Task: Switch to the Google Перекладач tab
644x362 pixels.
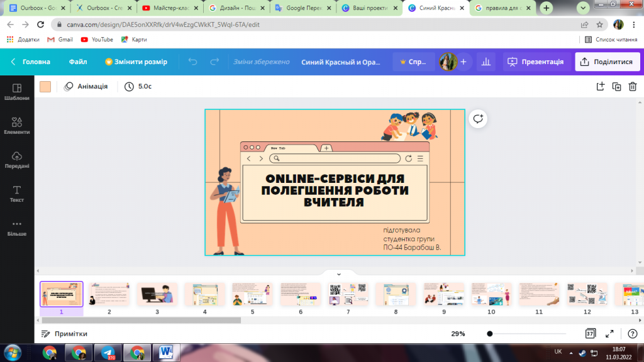Action: 304,8
